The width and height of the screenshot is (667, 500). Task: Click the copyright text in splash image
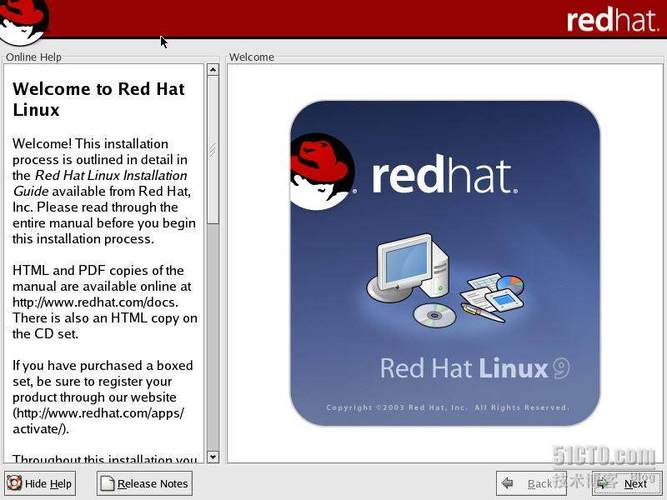447,408
